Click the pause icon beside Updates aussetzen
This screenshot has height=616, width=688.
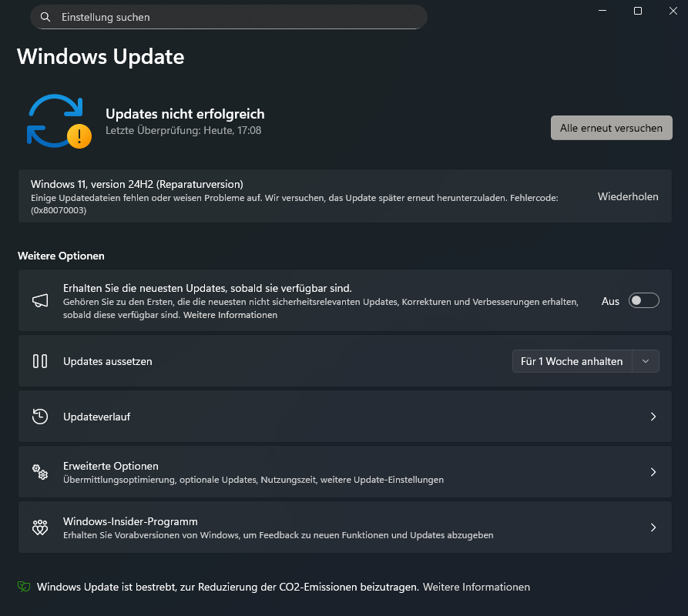(40, 361)
